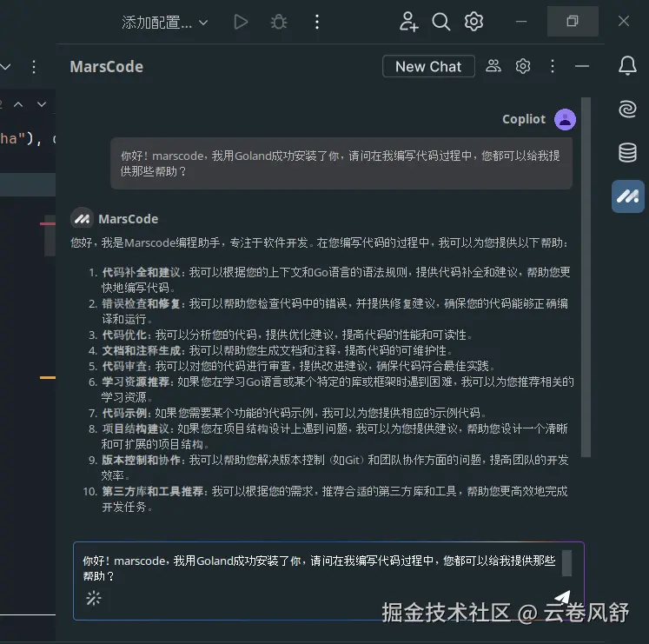Open MarsCode panel settings gear
The height and width of the screenshot is (644, 649).
coord(523,66)
